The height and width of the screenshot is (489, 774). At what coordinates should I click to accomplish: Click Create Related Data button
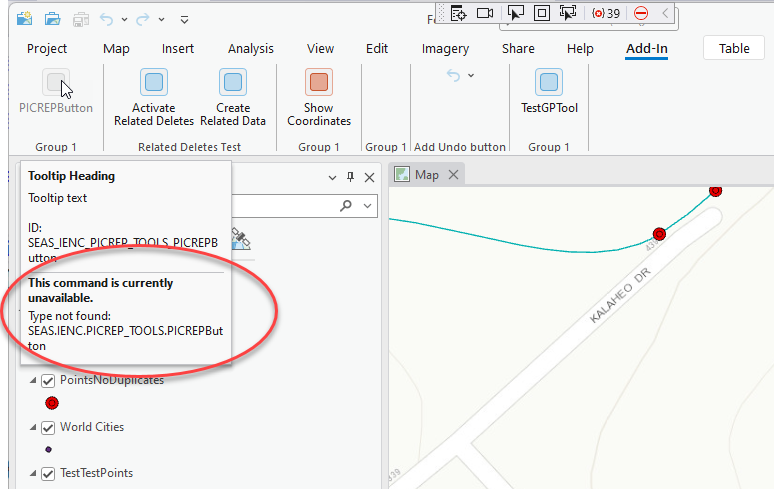point(233,98)
